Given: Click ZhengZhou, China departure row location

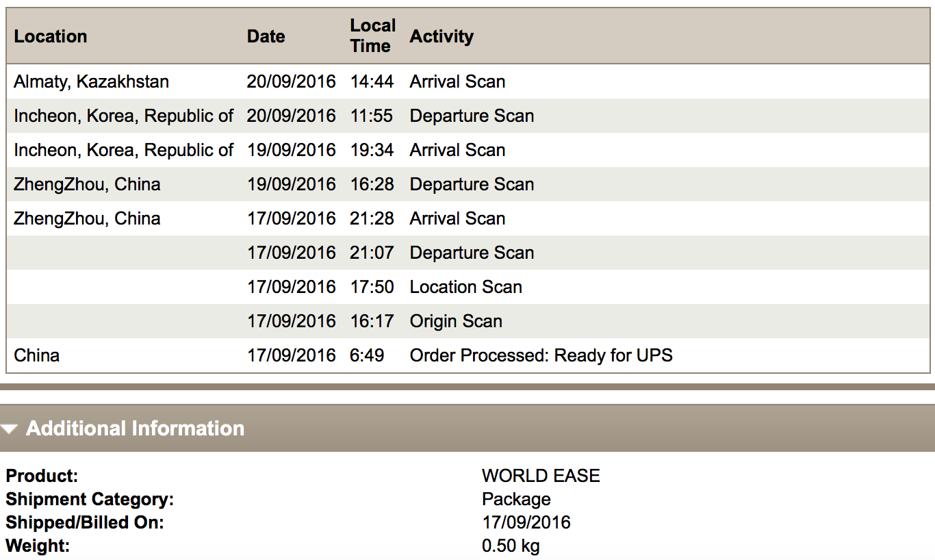Looking at the screenshot, I should 87,184.
